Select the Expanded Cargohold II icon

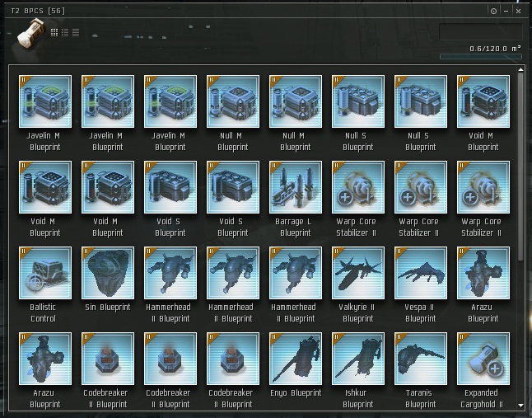pyautogui.click(x=483, y=359)
